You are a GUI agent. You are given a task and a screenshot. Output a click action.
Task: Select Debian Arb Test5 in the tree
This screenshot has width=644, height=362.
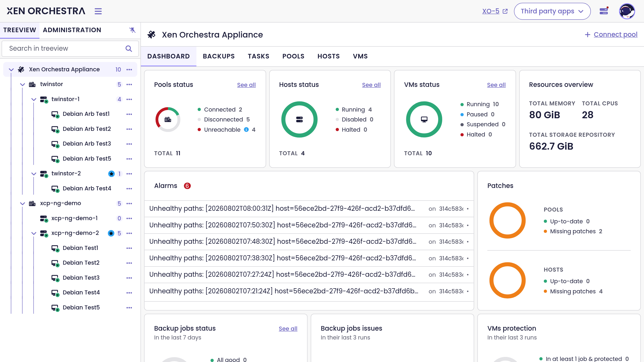pyautogui.click(x=87, y=159)
